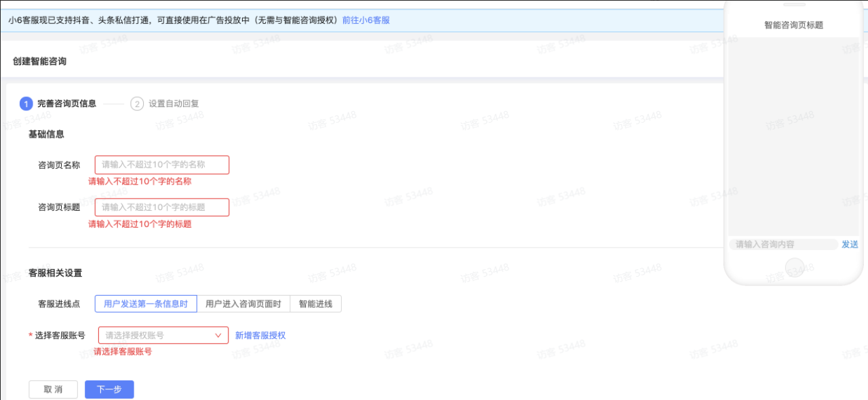The width and height of the screenshot is (868, 400).
Task: Cancel with the 取消 button
Action: (x=53, y=389)
